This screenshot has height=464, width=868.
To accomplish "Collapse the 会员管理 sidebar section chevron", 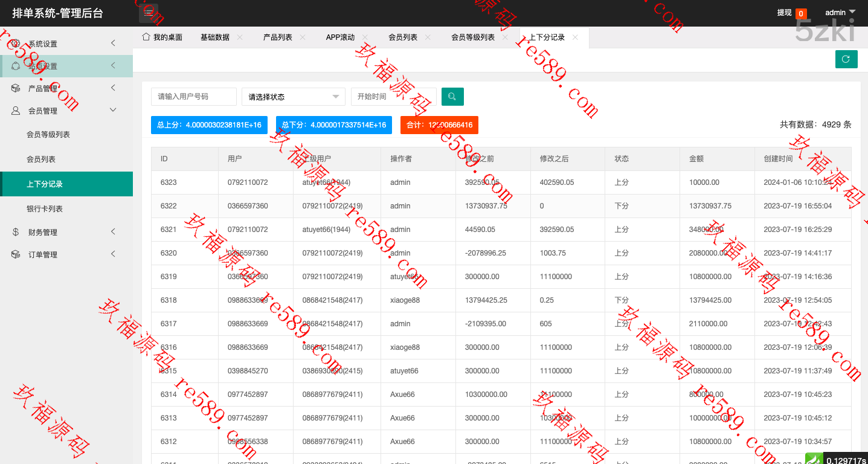I will (x=113, y=110).
